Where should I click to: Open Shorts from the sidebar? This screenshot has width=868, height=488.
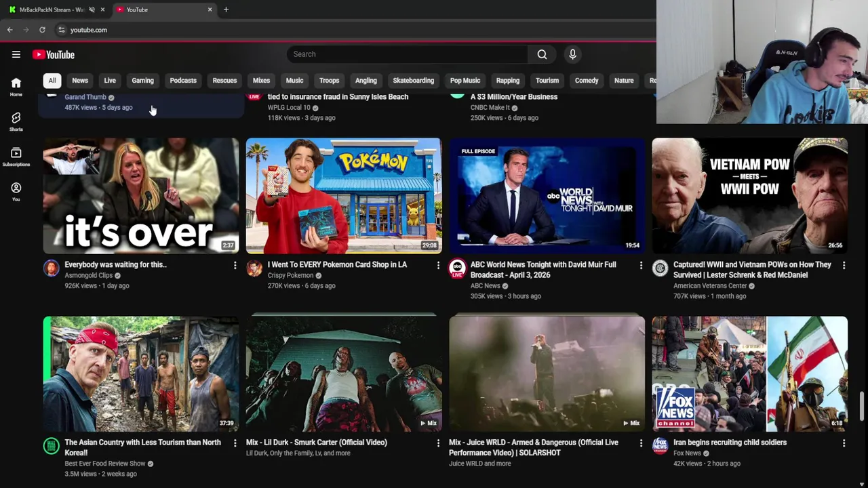16,122
